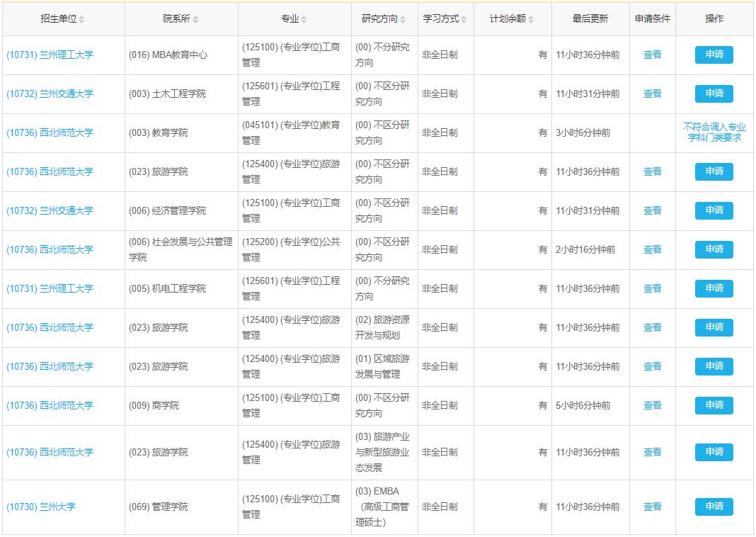Open 兰州理工大学 link in 机电工程学院 row

point(50,288)
